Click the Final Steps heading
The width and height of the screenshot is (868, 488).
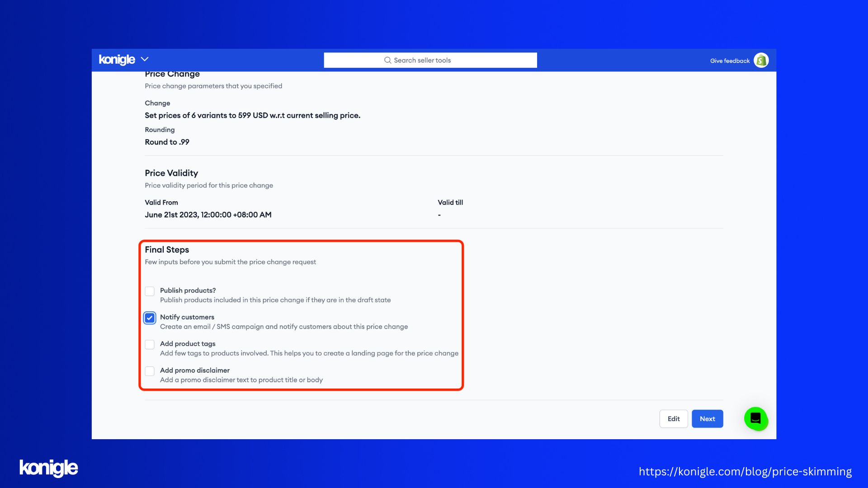click(167, 249)
